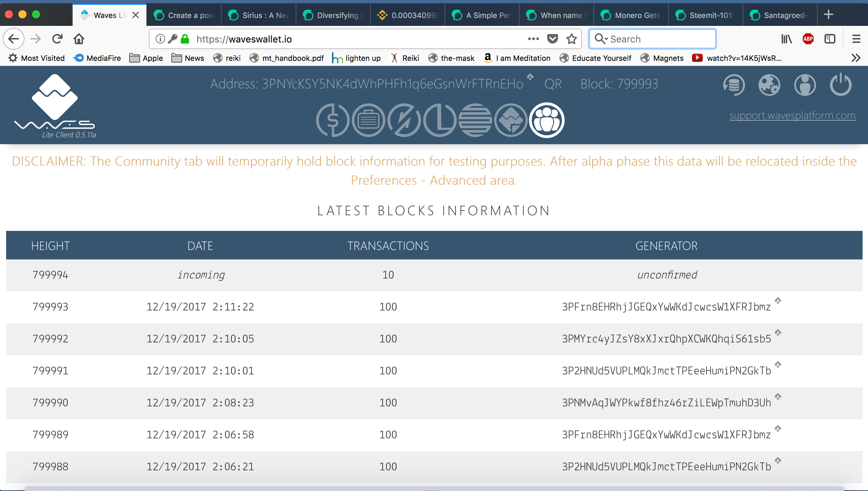Open Adblock Plus extension icon

[x=808, y=39]
